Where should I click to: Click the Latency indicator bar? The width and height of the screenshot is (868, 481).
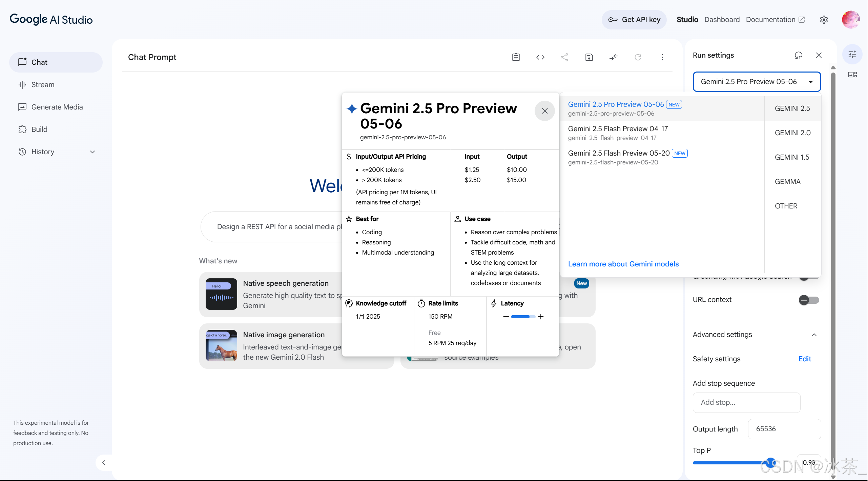tap(523, 317)
